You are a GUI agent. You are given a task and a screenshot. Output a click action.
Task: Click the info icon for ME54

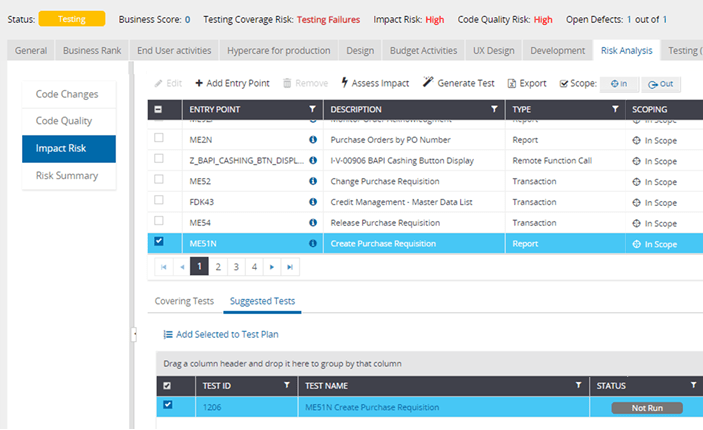[x=313, y=222]
